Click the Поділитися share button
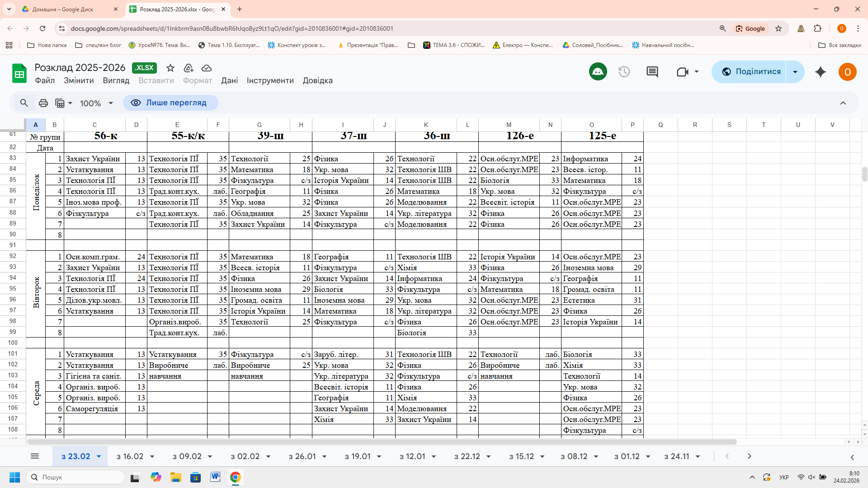Screen dimensions: 868x488 click(x=751, y=72)
